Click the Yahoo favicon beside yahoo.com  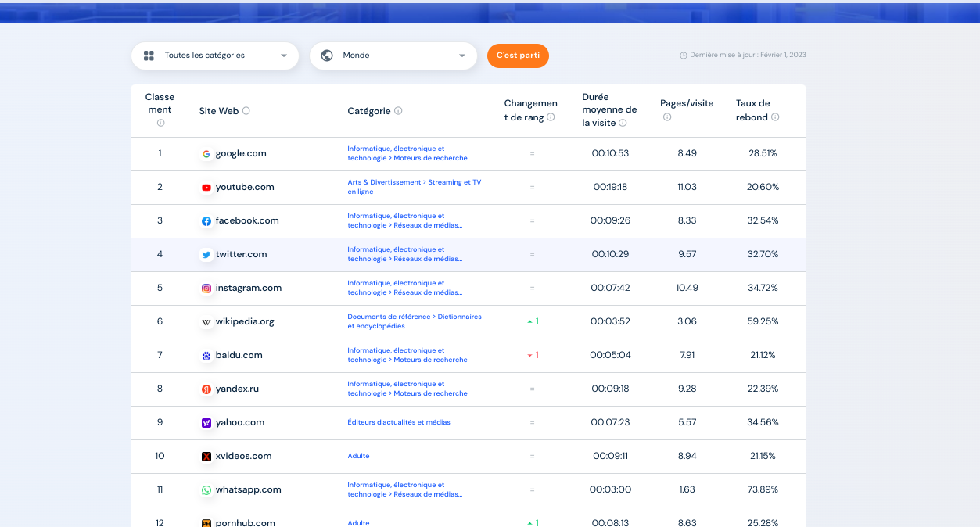[x=206, y=423]
